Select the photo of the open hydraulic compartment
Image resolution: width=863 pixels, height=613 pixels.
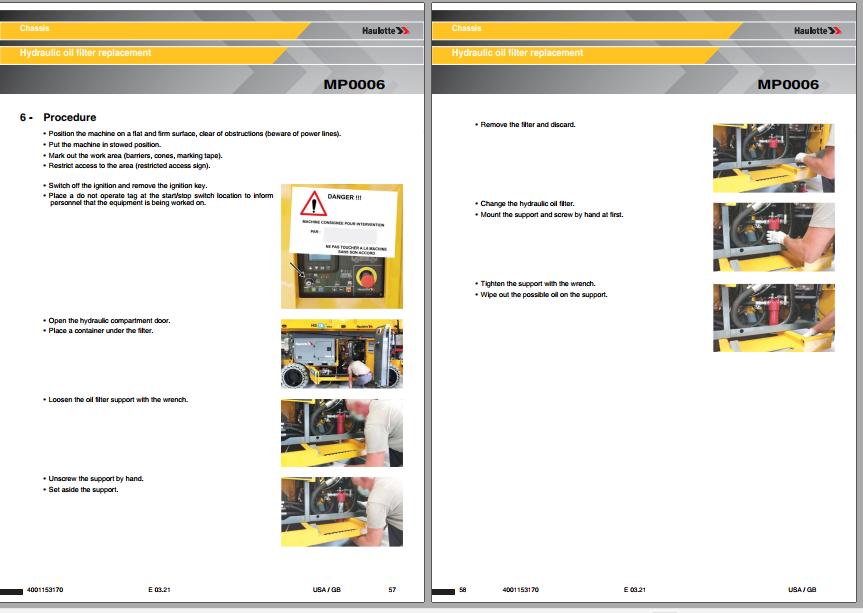pyautogui.click(x=342, y=354)
